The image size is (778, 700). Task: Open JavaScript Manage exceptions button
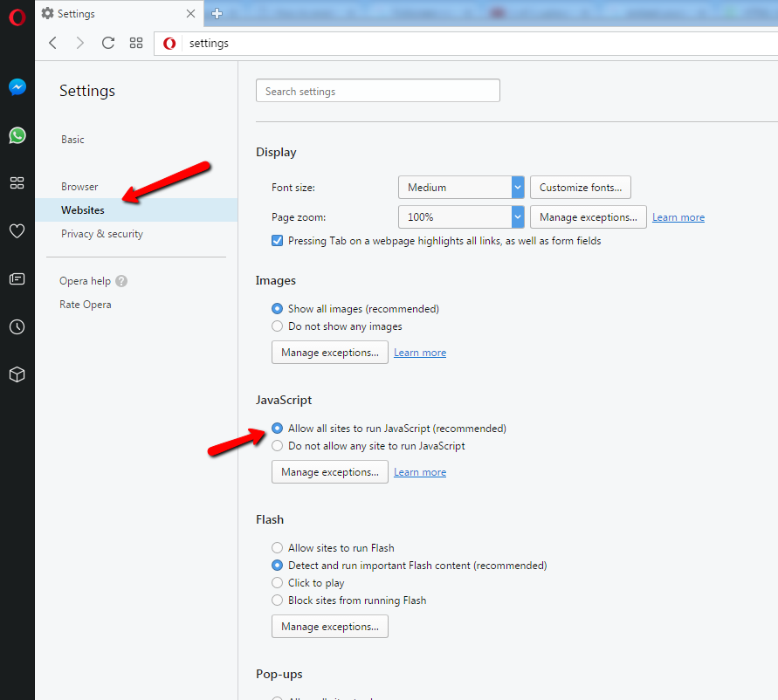(330, 472)
